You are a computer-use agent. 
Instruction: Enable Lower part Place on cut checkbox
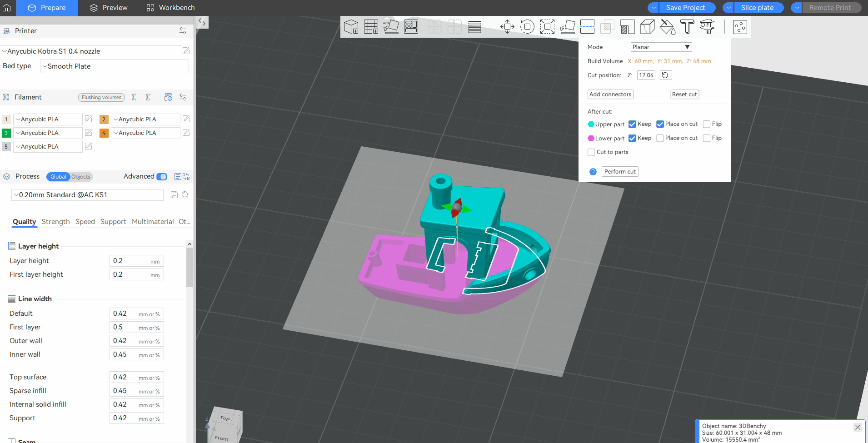coord(660,138)
